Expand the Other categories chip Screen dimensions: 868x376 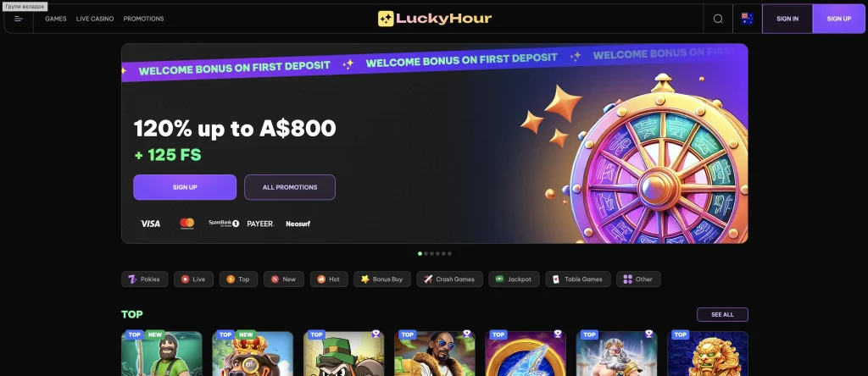coord(638,279)
